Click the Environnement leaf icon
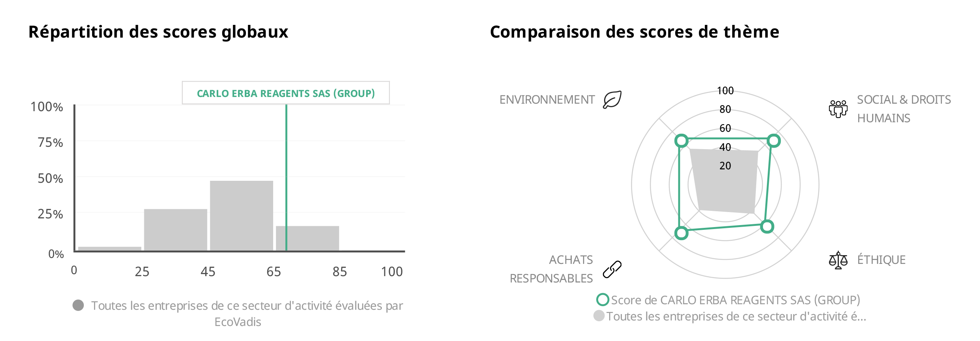Screen dimensions: 980x341 tap(612, 100)
